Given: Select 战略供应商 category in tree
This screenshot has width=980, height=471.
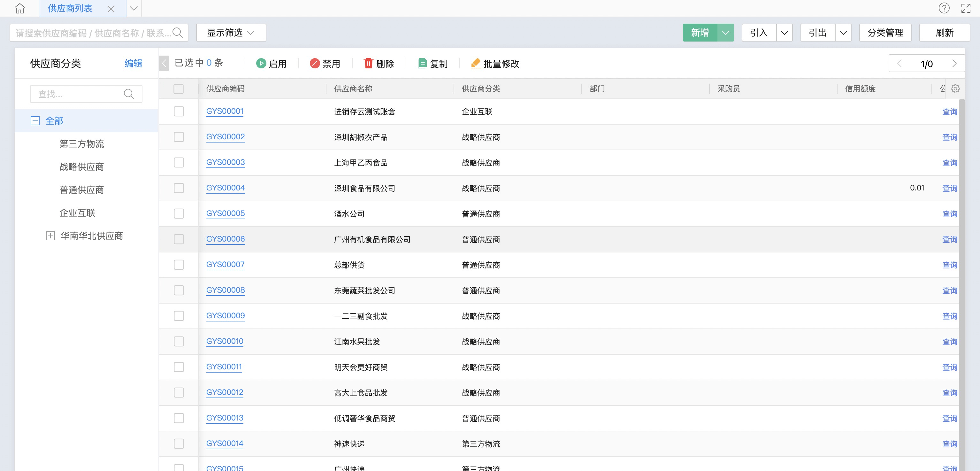Looking at the screenshot, I should pyautogui.click(x=81, y=167).
